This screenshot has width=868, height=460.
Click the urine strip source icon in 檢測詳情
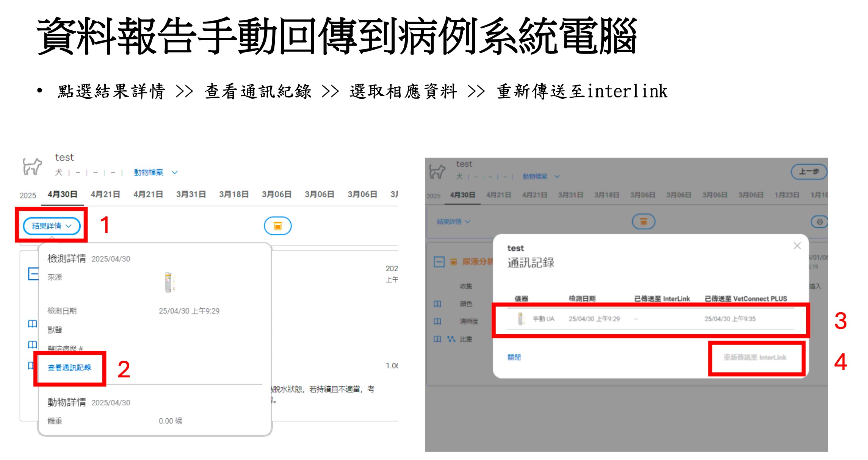[169, 282]
